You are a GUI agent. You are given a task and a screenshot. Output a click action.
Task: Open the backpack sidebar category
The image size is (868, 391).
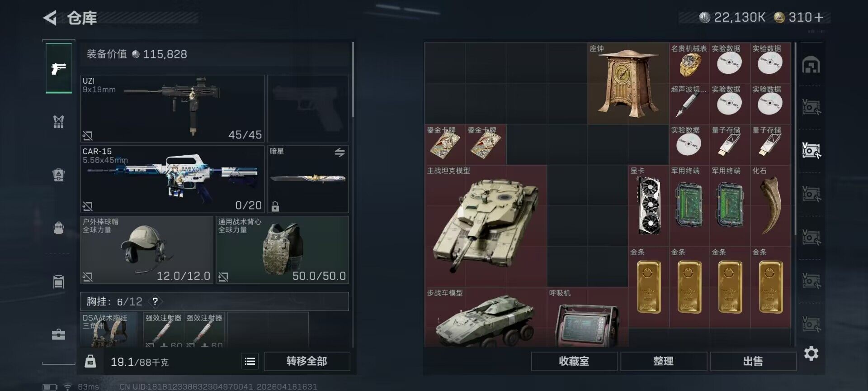(x=59, y=228)
